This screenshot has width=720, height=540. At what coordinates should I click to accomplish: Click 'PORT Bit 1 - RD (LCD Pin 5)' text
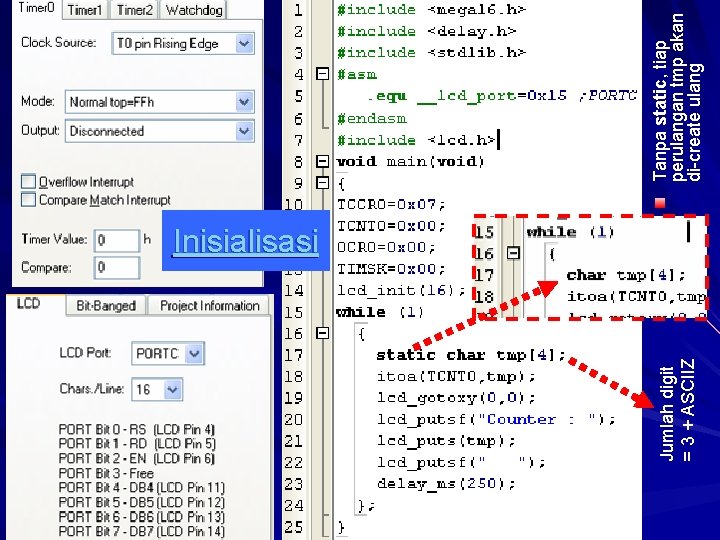137,444
